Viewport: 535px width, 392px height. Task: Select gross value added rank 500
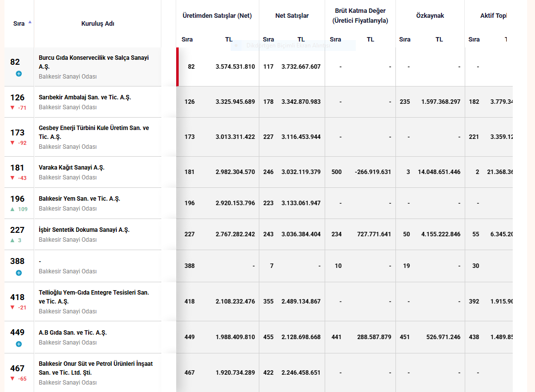pyautogui.click(x=337, y=172)
